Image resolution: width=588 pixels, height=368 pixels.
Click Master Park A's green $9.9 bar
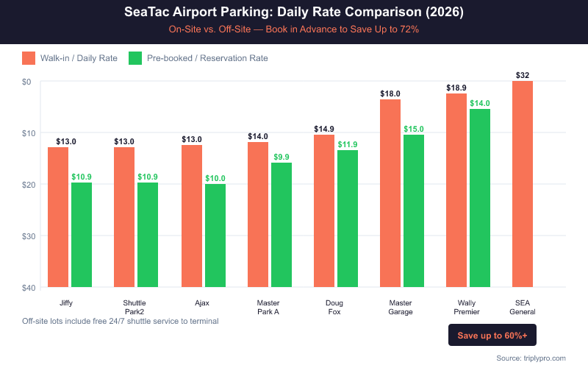[282, 224]
